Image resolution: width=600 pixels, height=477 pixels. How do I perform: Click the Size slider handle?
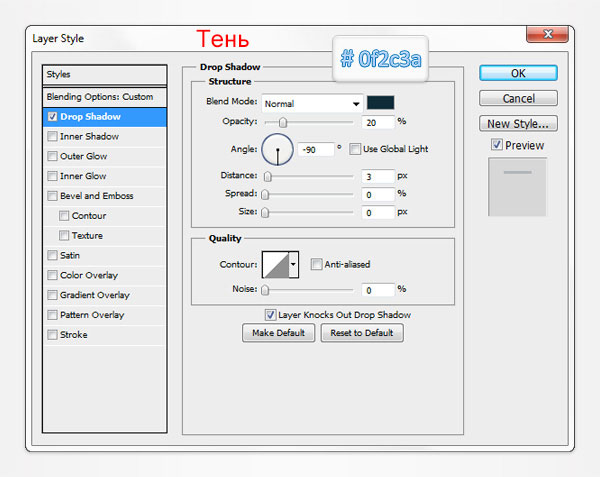click(x=265, y=213)
